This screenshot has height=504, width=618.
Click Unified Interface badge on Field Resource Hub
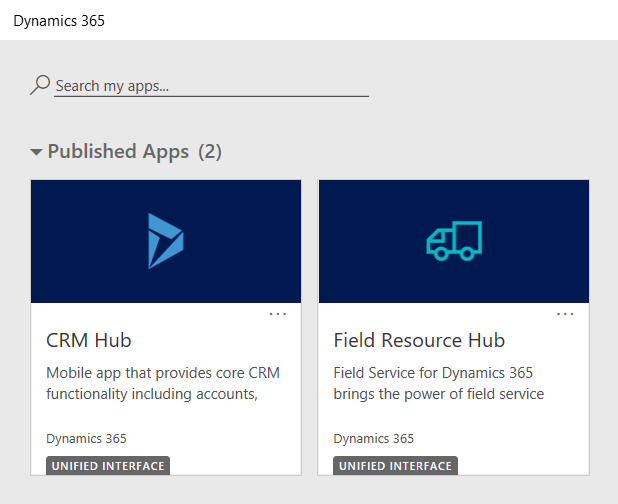395,466
